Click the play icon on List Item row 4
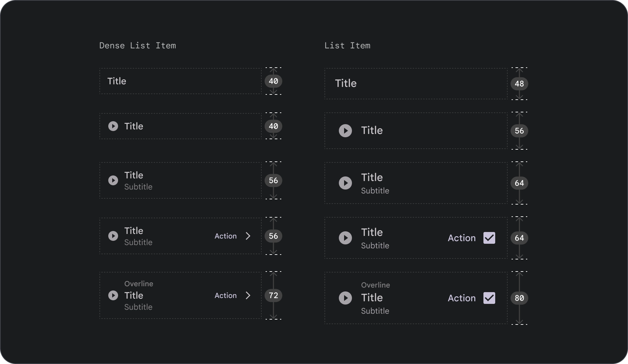The height and width of the screenshot is (364, 628). [346, 238]
